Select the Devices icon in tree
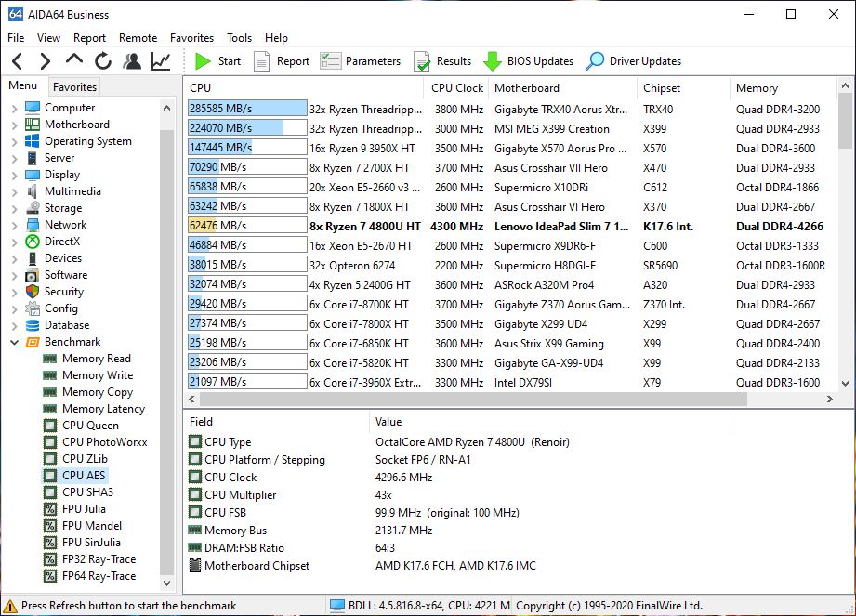Screen dimensions: 856x616 click(33, 258)
